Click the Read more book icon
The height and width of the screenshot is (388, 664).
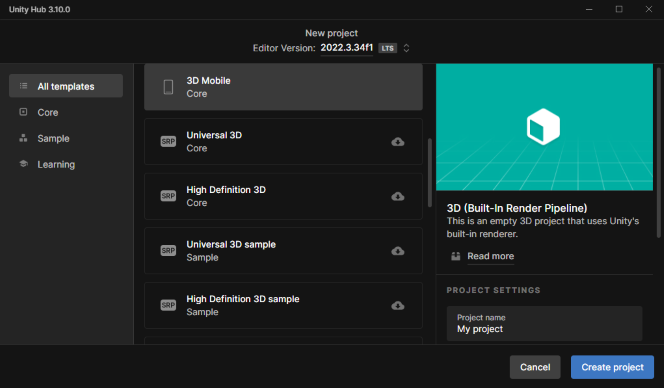point(456,256)
